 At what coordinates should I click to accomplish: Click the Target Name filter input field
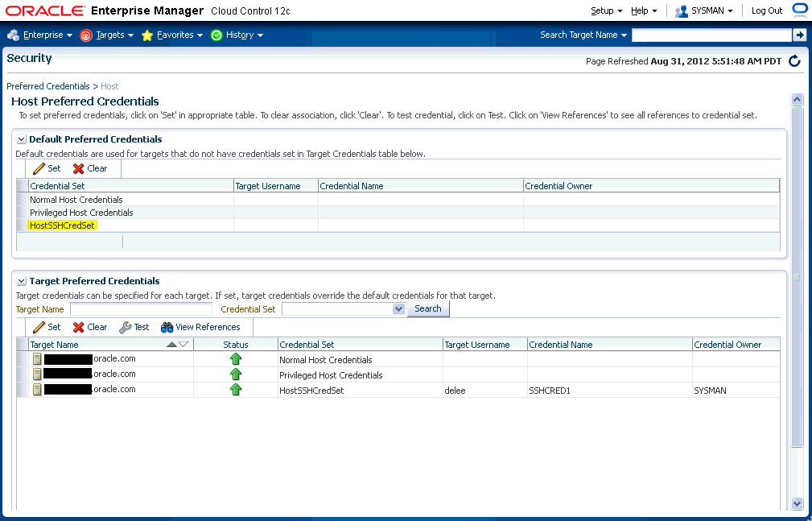tap(142, 309)
